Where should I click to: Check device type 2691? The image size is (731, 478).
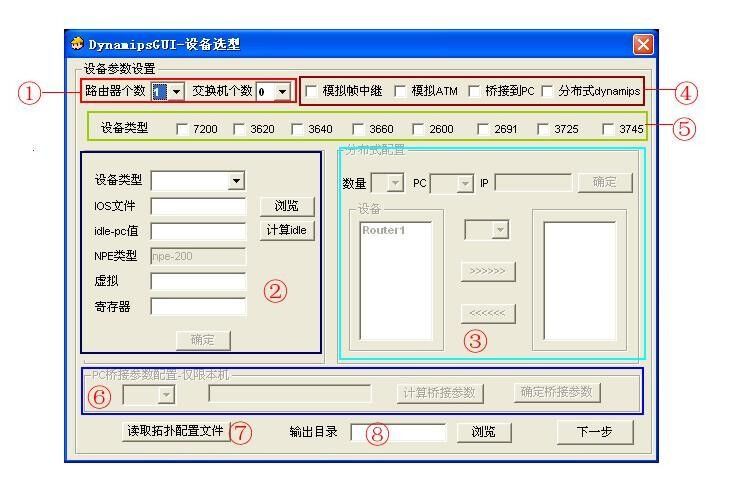pos(483,129)
